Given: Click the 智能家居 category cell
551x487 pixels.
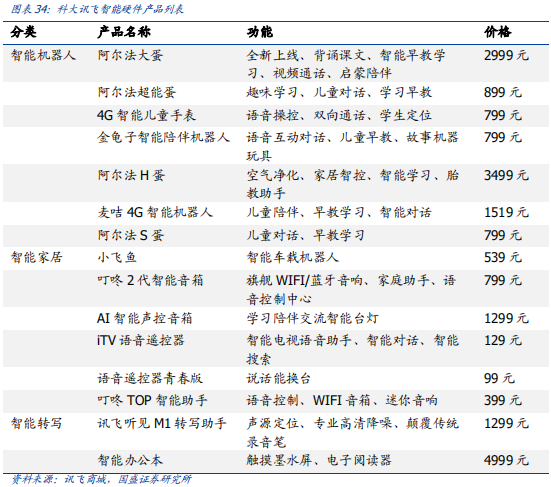Looking at the screenshot, I should coord(37,257).
